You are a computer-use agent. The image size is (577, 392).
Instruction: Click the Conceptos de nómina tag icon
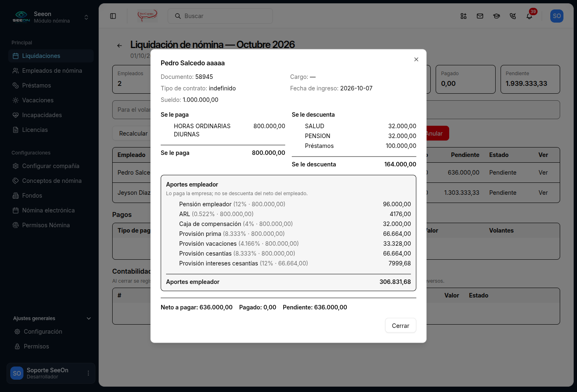16,181
